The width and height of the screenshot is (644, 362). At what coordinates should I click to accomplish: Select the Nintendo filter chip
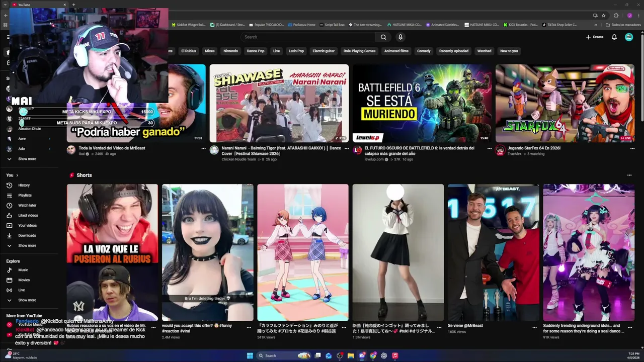click(230, 51)
